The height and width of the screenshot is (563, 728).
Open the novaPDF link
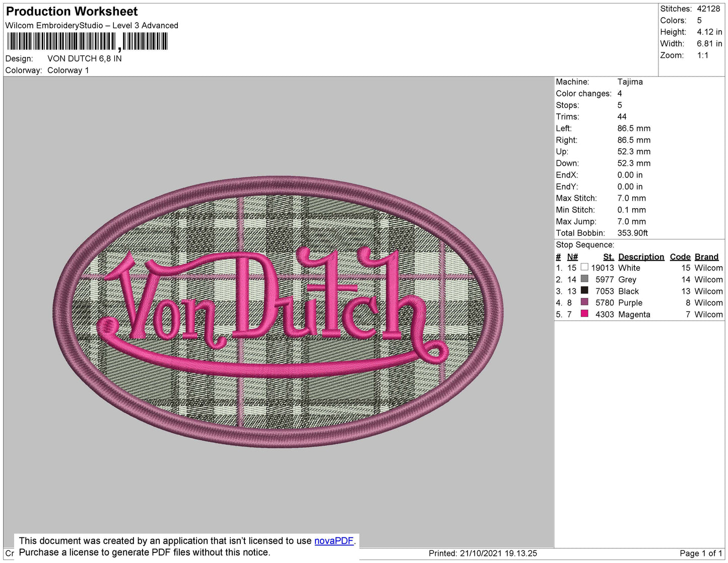pos(334,541)
